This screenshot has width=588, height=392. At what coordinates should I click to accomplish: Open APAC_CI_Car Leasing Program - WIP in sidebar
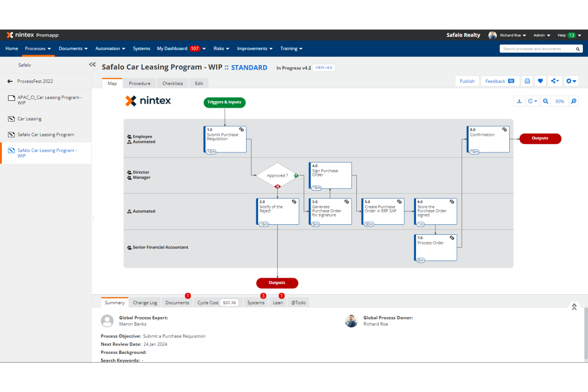[46, 100]
